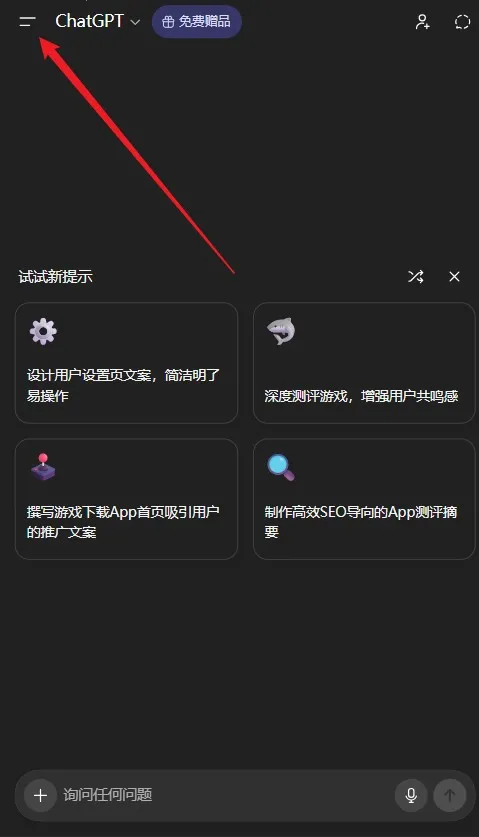Click the ChatGPT title text
The height and width of the screenshot is (837, 479).
tap(90, 21)
